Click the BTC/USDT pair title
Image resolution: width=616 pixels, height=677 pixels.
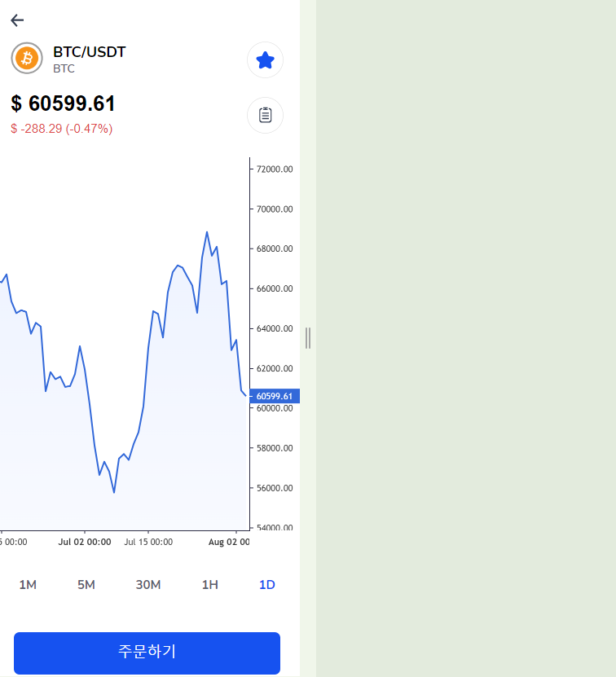click(x=90, y=52)
